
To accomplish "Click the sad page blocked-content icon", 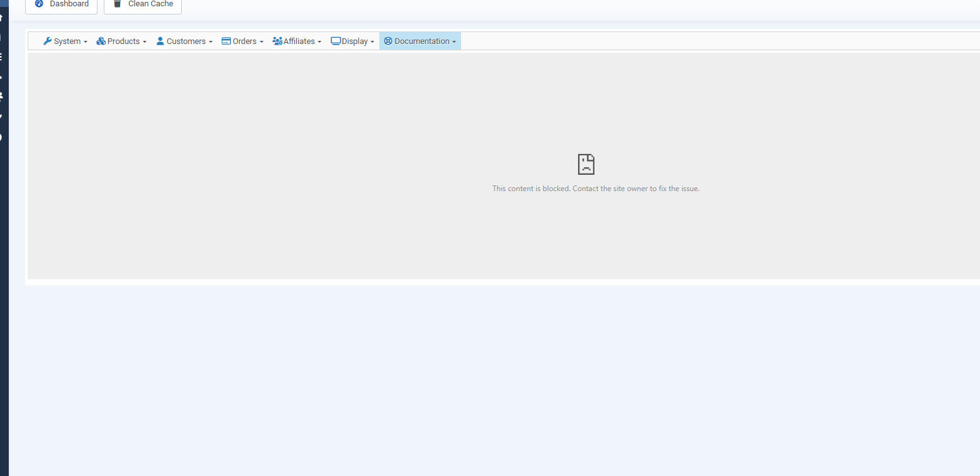I will tap(586, 164).
